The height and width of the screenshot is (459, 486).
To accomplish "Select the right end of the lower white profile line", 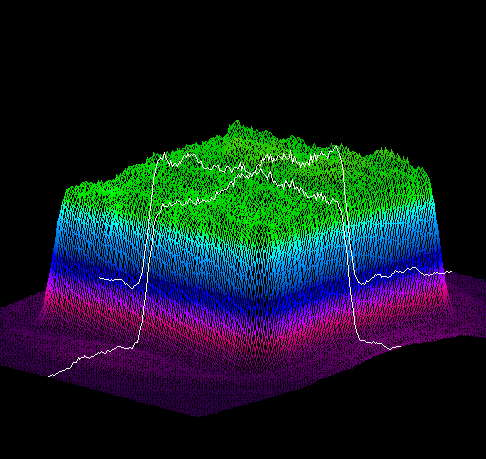I will pos(399,347).
